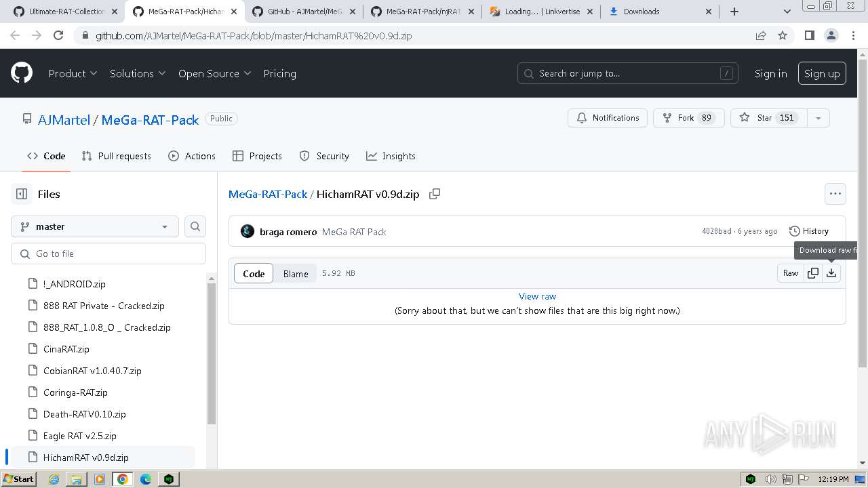Copy raw file icon button
Image resolution: width=868 pixels, height=488 pixels.
click(813, 273)
